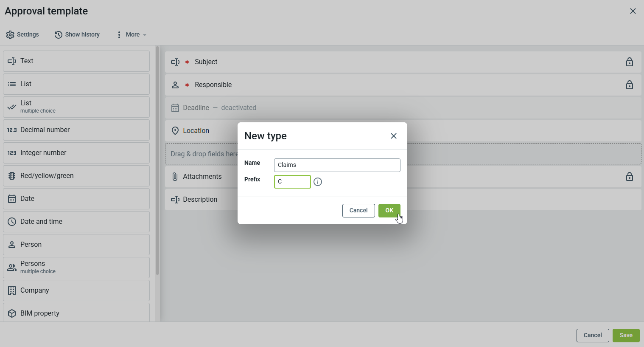Click the Attachments field lock icon

630,177
